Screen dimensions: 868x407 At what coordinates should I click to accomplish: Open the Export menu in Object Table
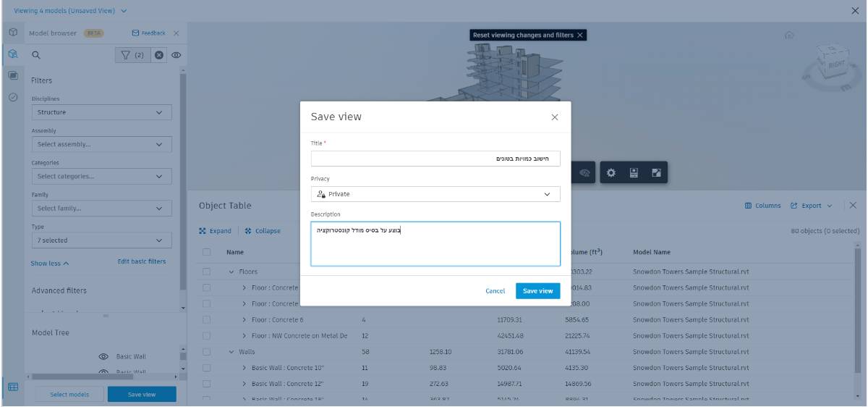pyautogui.click(x=812, y=206)
